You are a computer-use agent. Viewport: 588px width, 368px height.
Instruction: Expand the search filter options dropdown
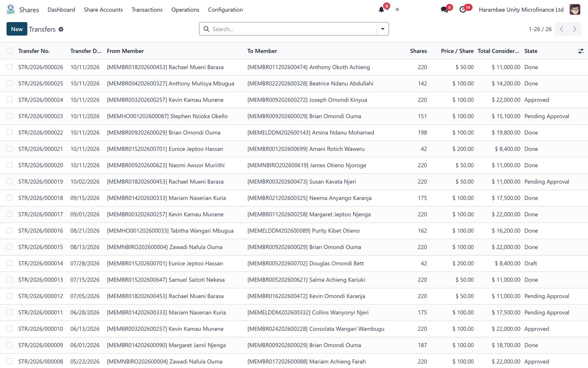[x=383, y=29]
